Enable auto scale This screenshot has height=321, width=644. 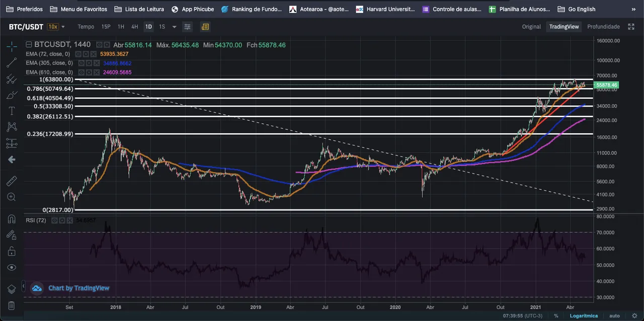click(614, 316)
